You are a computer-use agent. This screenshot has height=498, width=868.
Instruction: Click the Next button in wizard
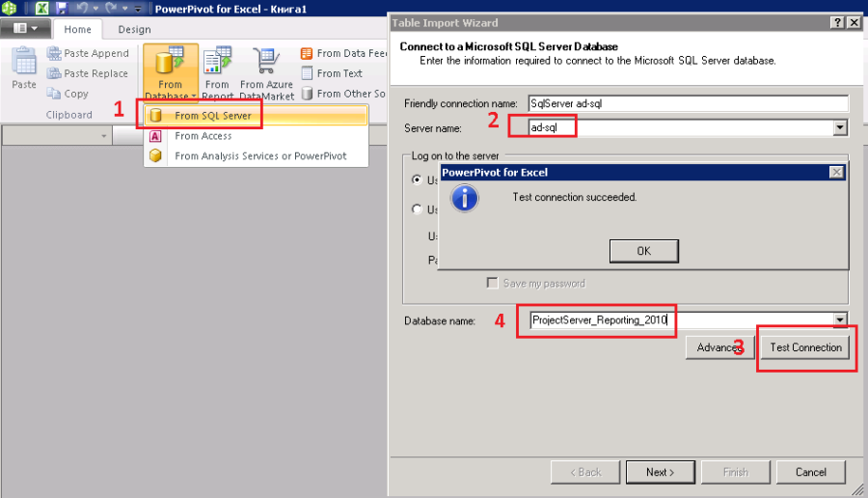[660, 472]
